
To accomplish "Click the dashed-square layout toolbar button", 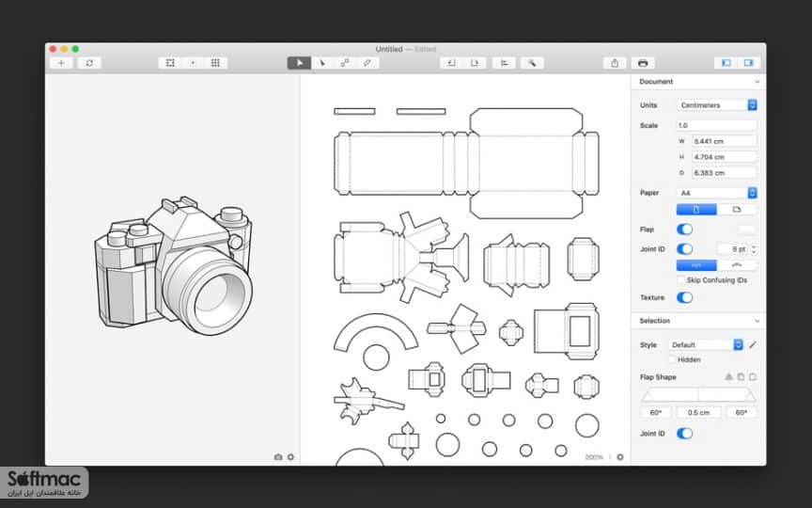I will [170, 63].
